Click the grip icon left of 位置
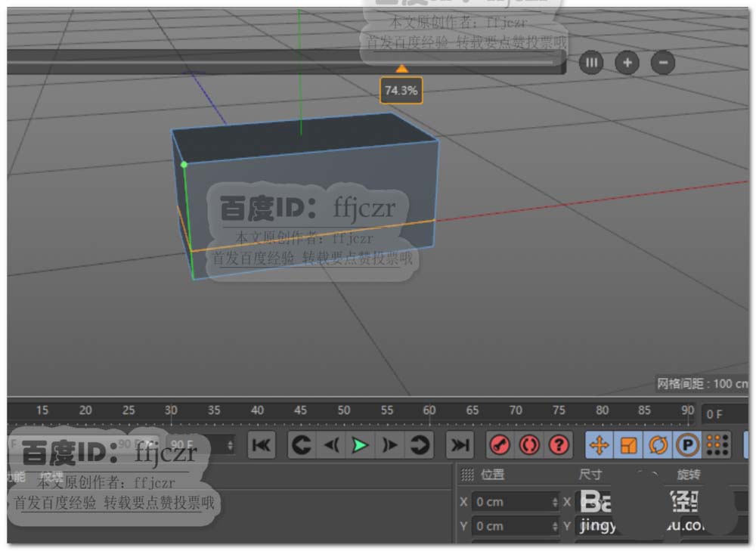 tap(467, 475)
